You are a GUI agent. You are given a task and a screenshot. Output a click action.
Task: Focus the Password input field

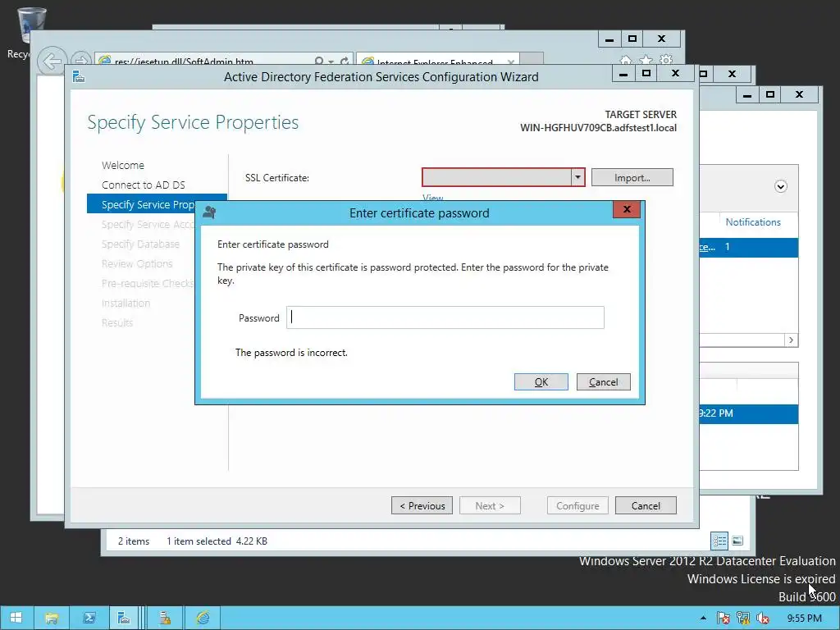click(x=445, y=317)
